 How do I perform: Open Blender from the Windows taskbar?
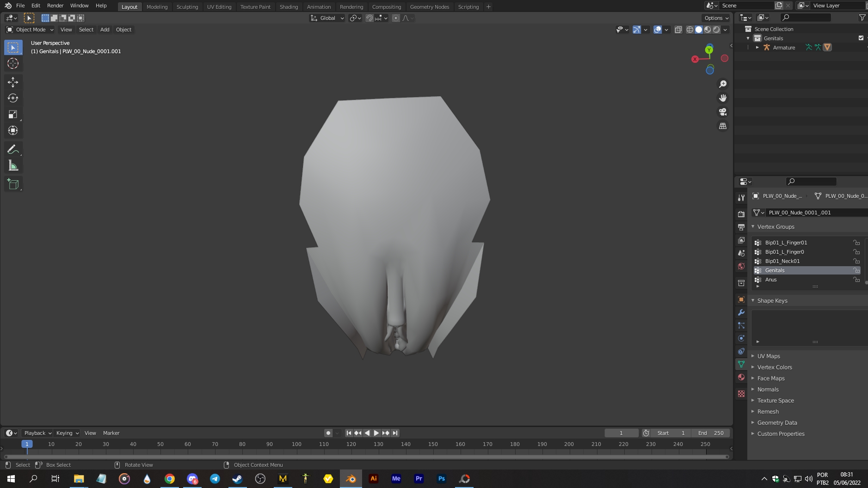pyautogui.click(x=351, y=479)
